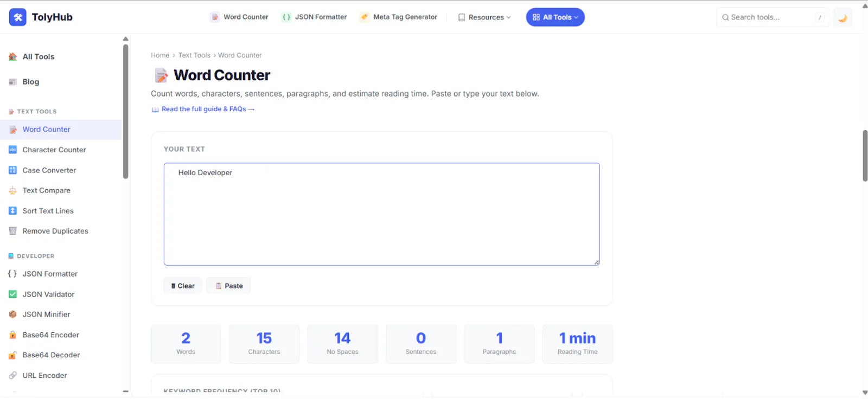Click the Sort Text Lines icon

click(12, 211)
